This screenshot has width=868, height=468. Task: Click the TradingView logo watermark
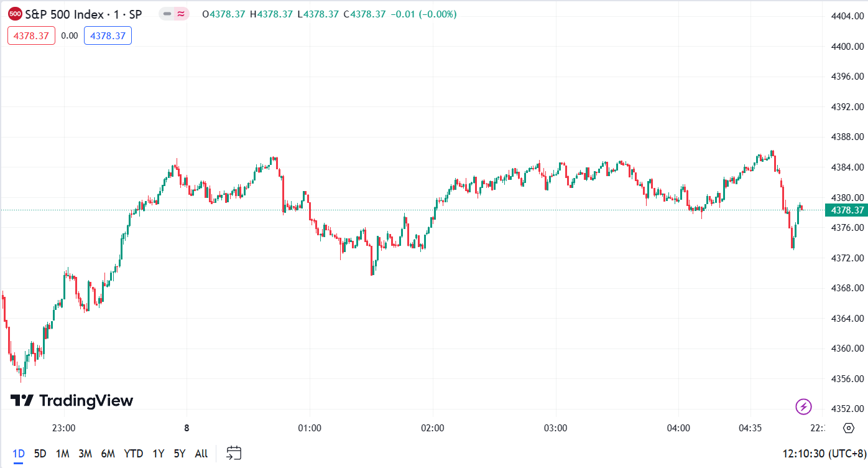click(x=70, y=401)
